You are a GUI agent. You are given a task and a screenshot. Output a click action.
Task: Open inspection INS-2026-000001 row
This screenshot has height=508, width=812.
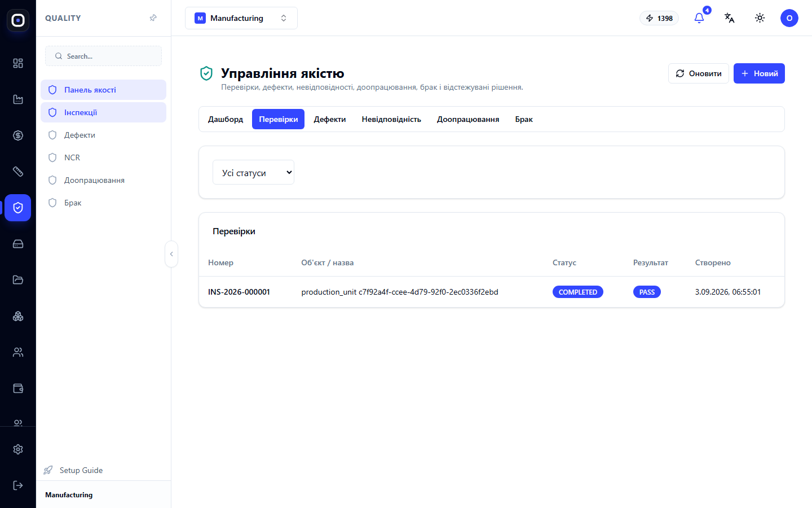pos(492,292)
